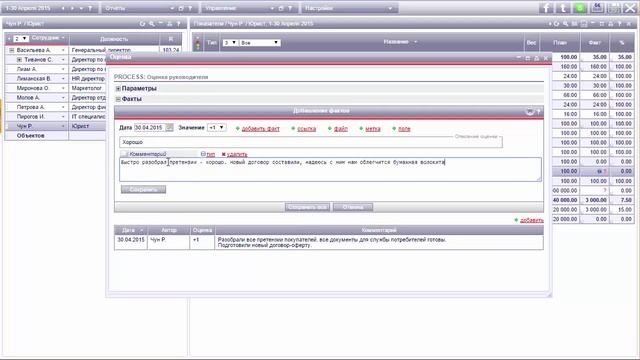Click the window icon beside Отчеты menu
640x360 pixels.
tap(181, 8)
